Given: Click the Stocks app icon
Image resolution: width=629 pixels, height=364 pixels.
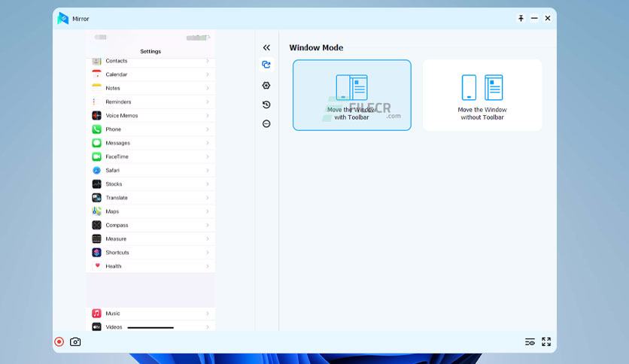Looking at the screenshot, I should (96, 184).
